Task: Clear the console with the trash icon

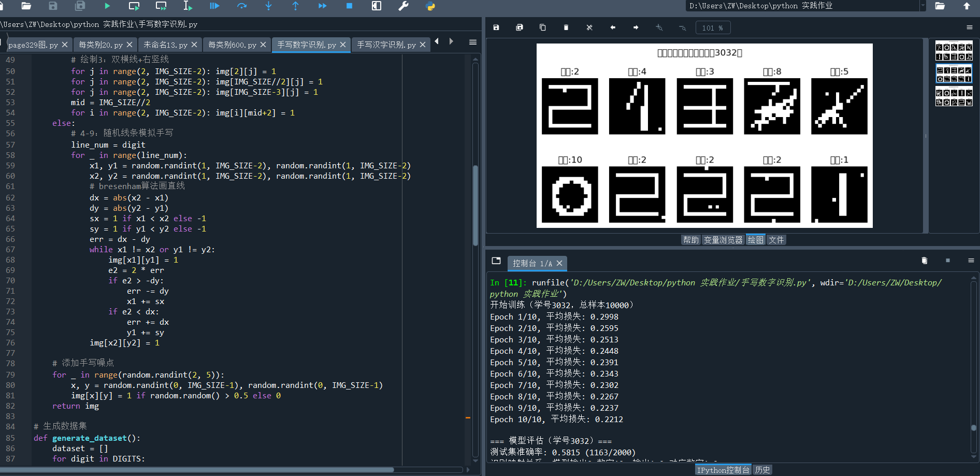Action: pyautogui.click(x=925, y=261)
